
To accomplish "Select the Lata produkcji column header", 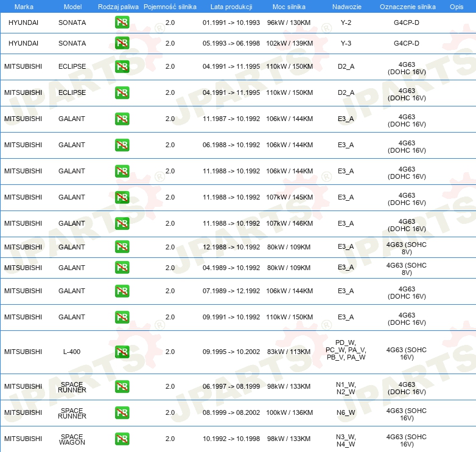I will (x=231, y=6).
